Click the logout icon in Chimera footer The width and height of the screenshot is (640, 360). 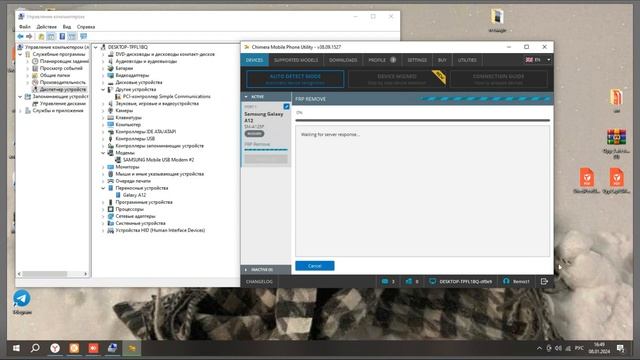544,281
